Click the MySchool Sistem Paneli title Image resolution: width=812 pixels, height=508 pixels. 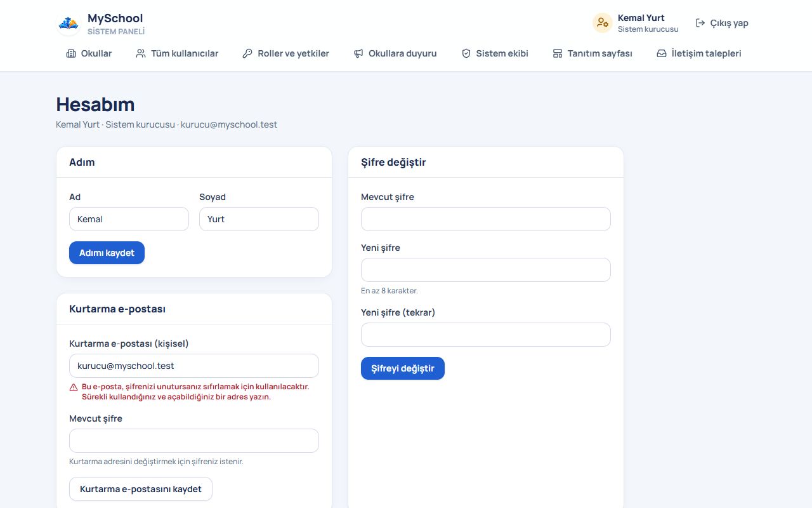pyautogui.click(x=116, y=23)
